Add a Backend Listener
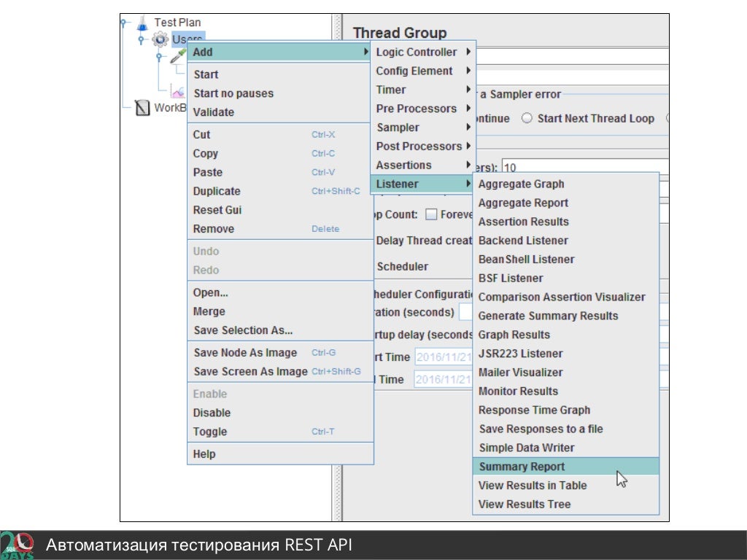Screen dimensions: 747x560 tap(566, 241)
